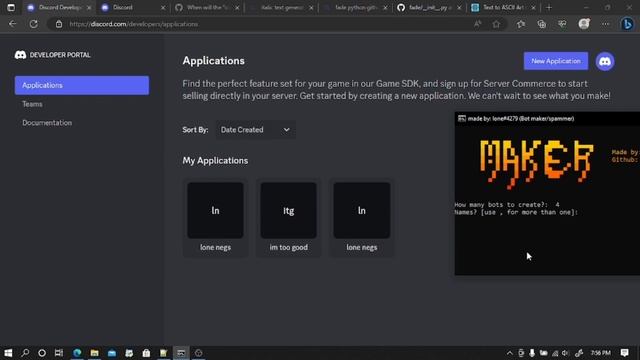
Task: Open the Sort By Date Created dropdown
Action: pyautogui.click(x=256, y=130)
